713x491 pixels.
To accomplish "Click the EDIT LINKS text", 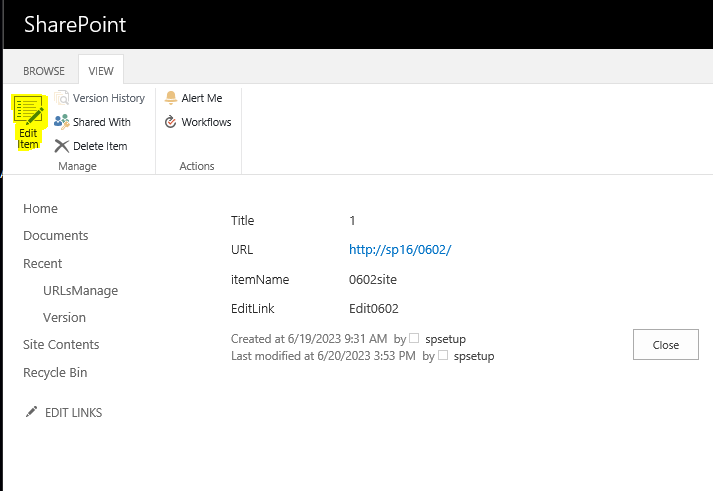I will pos(73,413).
